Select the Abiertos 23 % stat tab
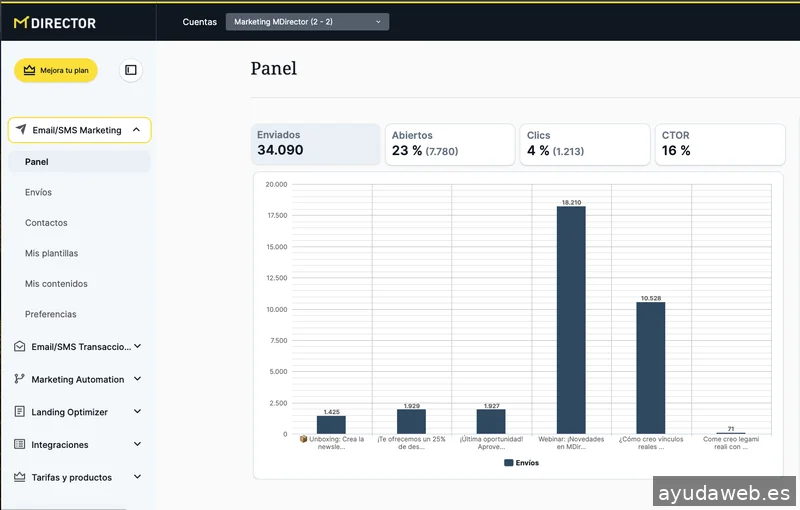This screenshot has width=800, height=510. (449, 144)
